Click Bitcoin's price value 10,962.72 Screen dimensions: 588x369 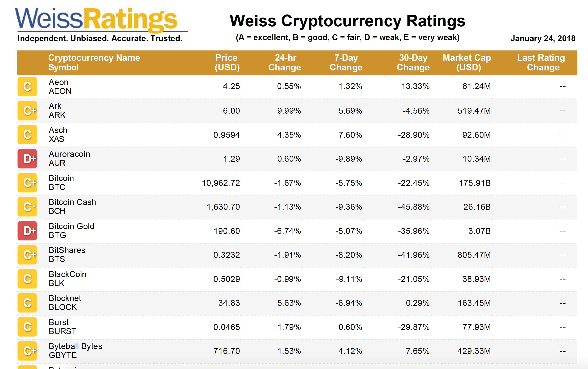coord(221,183)
